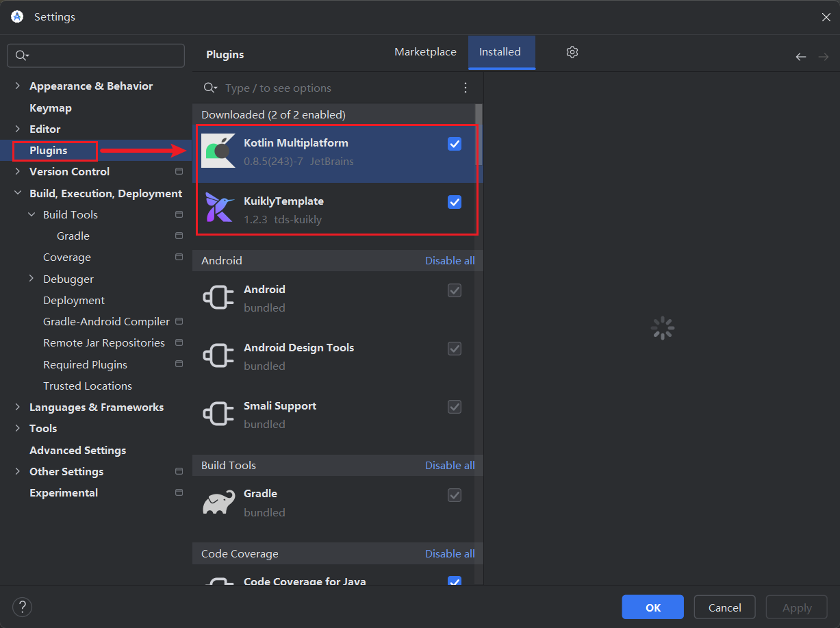Expand the Version Control node
Screen dimensions: 840x628
pos(18,171)
